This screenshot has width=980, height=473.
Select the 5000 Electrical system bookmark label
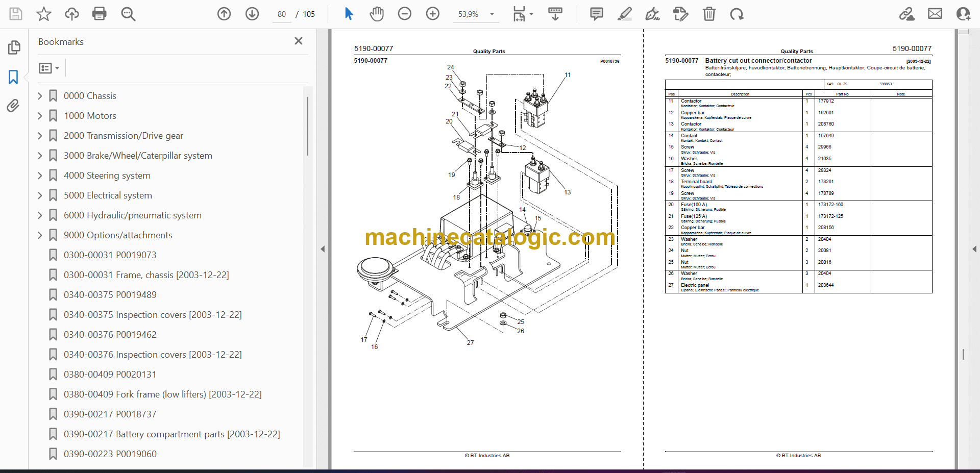click(108, 195)
